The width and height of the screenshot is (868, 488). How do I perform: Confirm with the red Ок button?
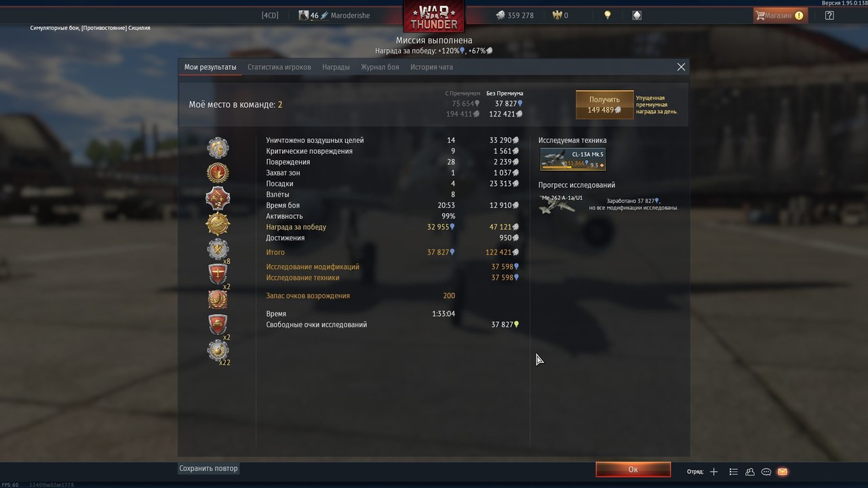(633, 469)
